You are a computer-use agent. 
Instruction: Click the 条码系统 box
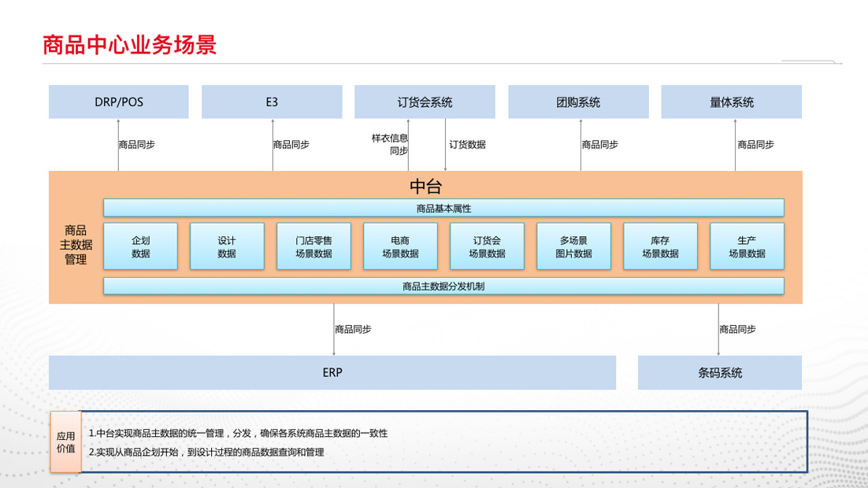tap(719, 372)
